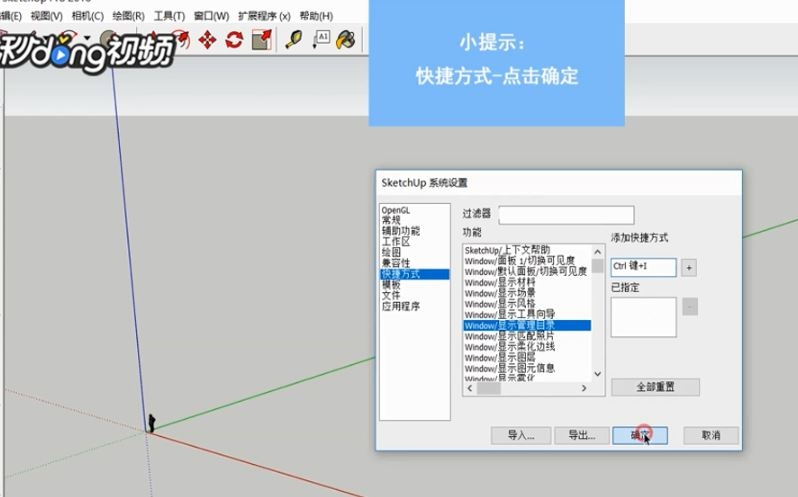This screenshot has width=798, height=497.
Task: Select 常规 in the settings category list
Action: [391, 220]
